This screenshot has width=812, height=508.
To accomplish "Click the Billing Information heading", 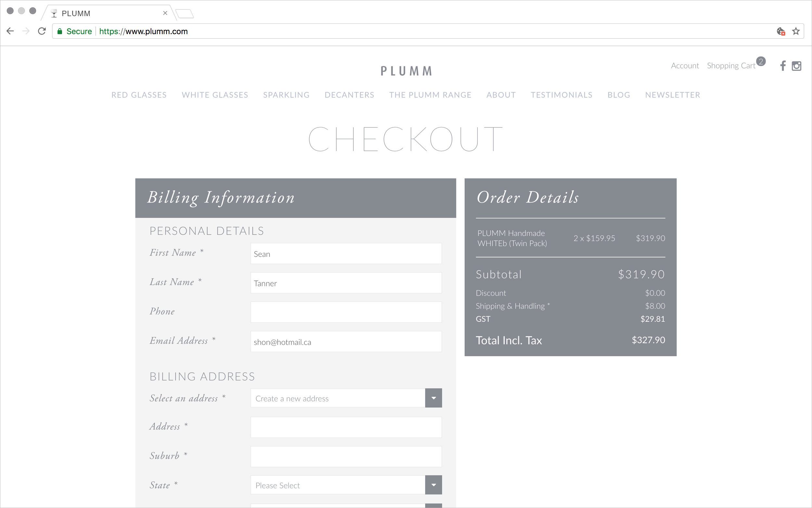I will point(221,198).
